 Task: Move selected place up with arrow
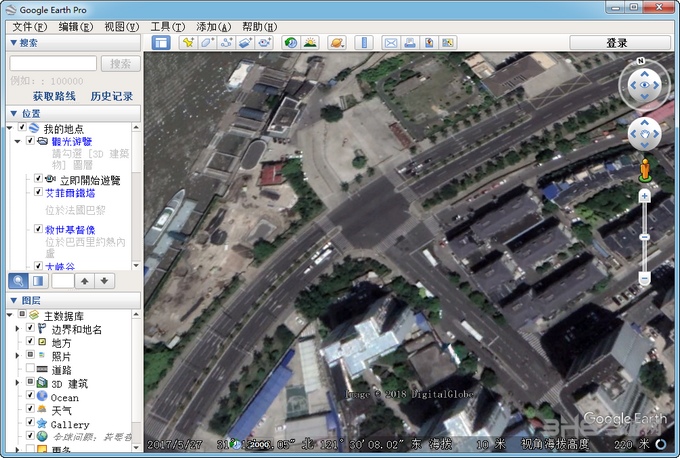[x=85, y=281]
